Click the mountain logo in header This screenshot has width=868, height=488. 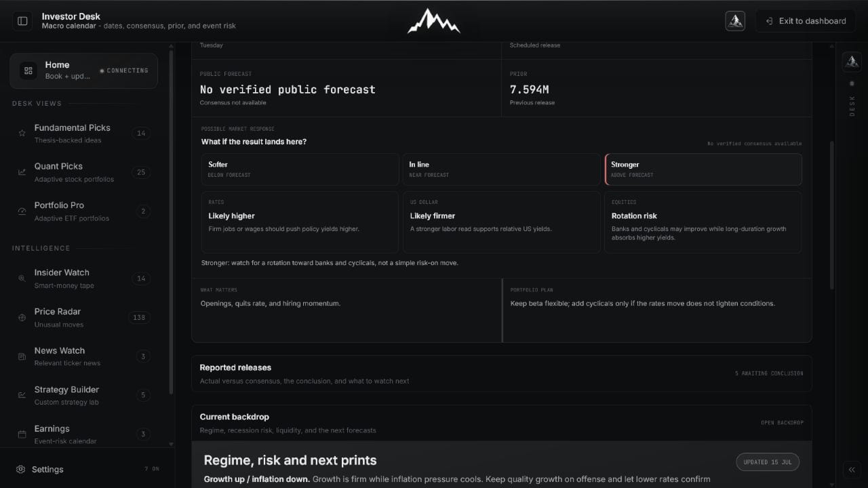(433, 21)
